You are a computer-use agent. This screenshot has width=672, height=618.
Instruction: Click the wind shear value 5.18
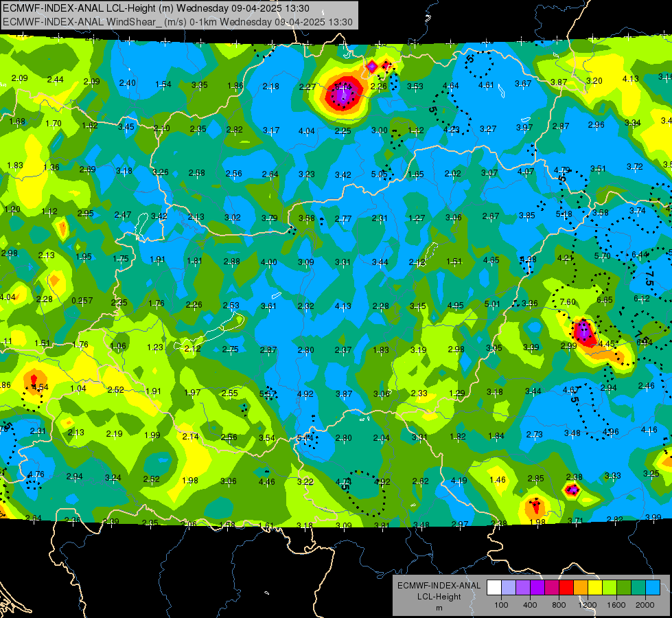tap(564, 214)
